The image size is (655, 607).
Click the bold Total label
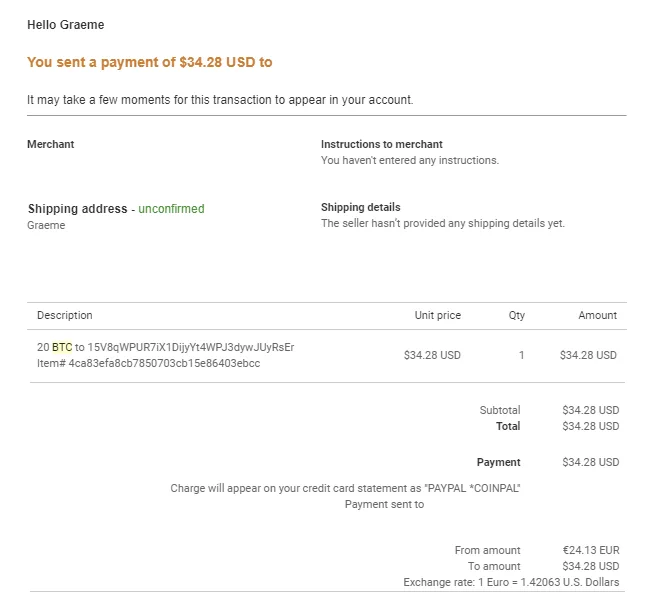tap(508, 426)
